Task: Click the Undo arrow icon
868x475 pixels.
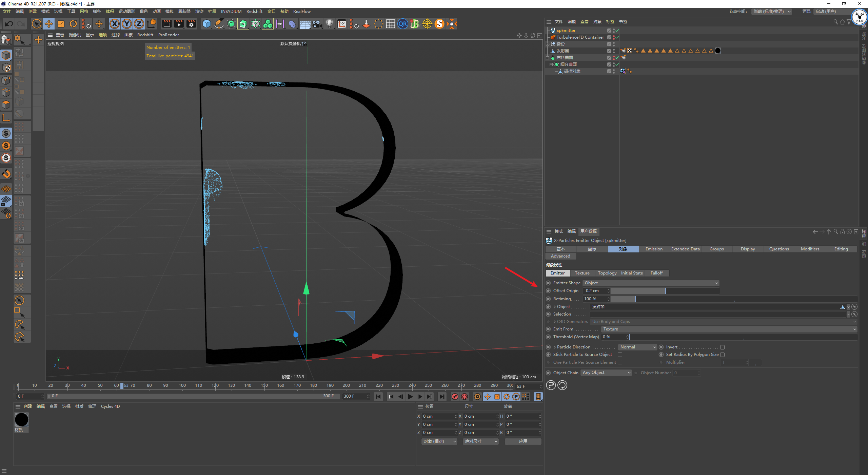Action: click(9, 24)
